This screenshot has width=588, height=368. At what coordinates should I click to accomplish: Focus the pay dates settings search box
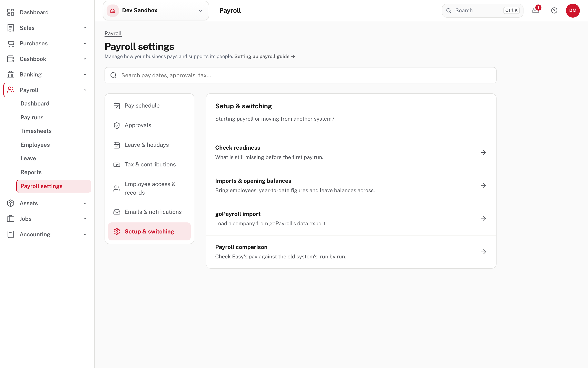(300, 75)
